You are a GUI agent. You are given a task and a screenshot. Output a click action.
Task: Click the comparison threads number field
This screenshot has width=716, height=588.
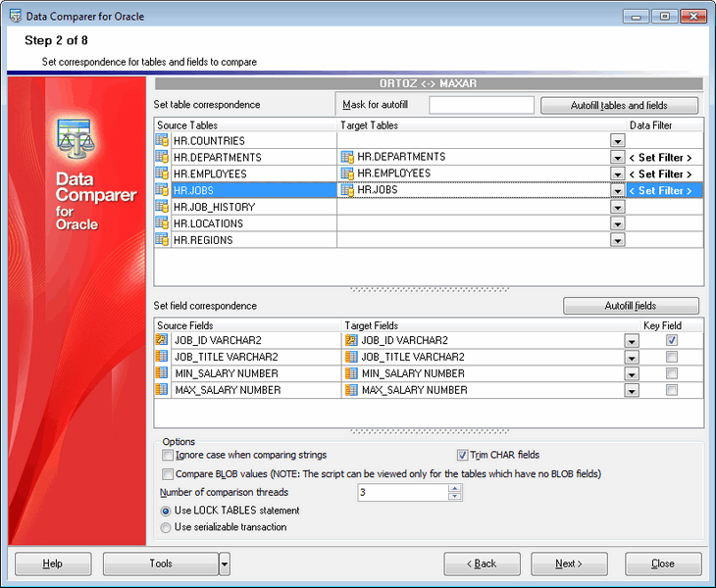(403, 492)
